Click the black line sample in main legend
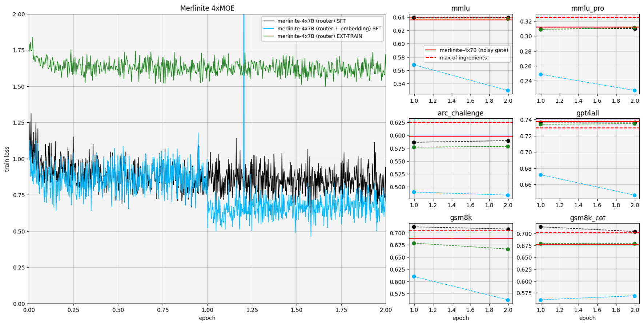This screenshot has height=324, width=644. [268, 21]
